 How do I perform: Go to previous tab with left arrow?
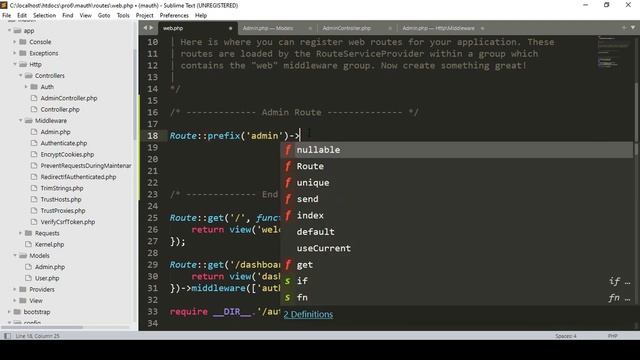point(145,28)
